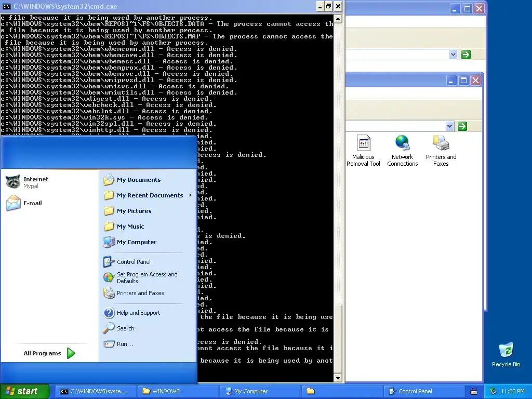Switch to Control Panel taskbar button
This screenshot has width=532, height=399.
(424, 391)
